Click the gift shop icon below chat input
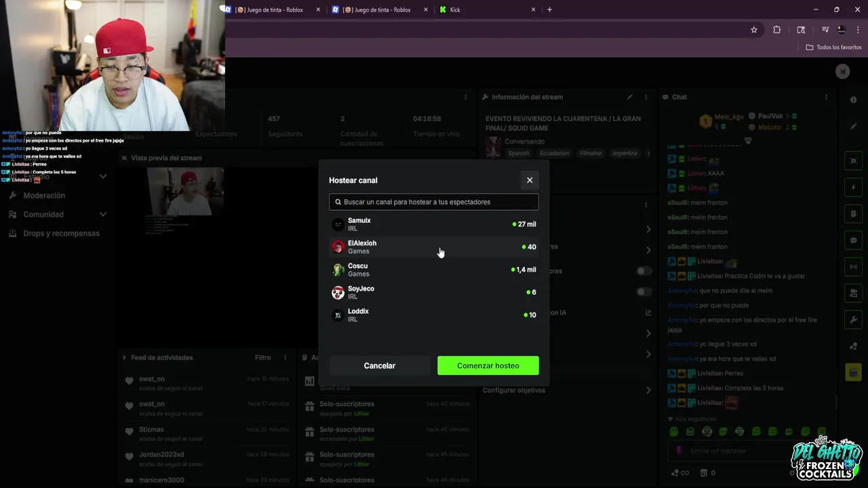Viewport: 868px width, 488px height. click(x=703, y=472)
